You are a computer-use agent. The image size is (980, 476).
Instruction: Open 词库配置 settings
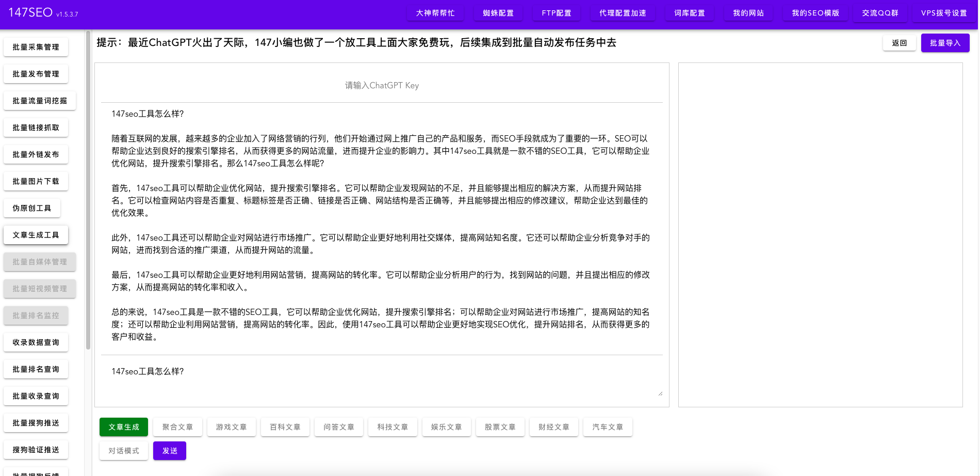coord(690,13)
